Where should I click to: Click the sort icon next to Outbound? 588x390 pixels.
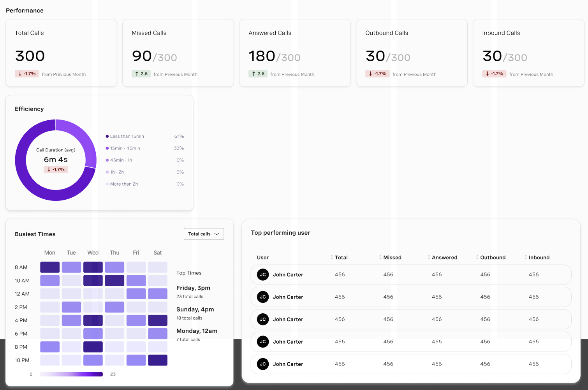tap(477, 257)
